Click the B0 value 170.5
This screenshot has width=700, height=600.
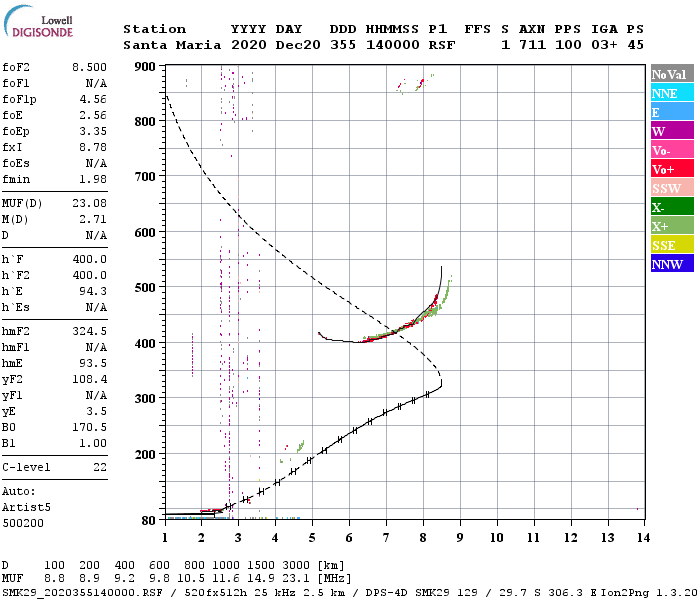point(89,427)
